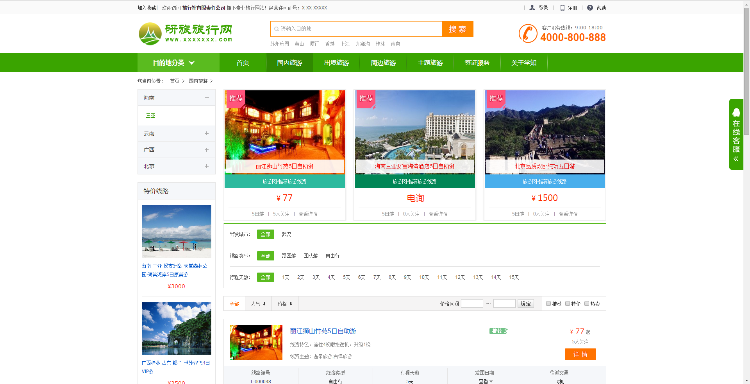
Task: Open the 国内旅游 navigation item
Action: click(289, 63)
